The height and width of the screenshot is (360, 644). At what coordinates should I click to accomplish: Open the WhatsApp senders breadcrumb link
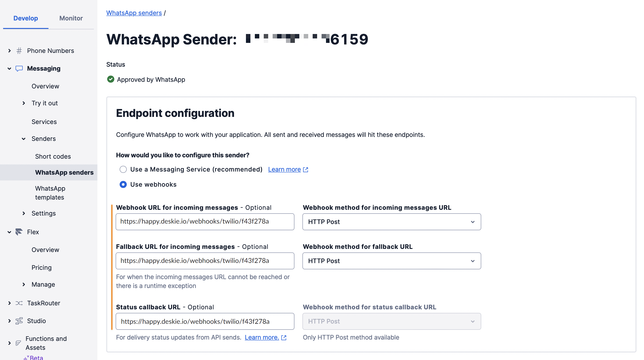point(134,13)
